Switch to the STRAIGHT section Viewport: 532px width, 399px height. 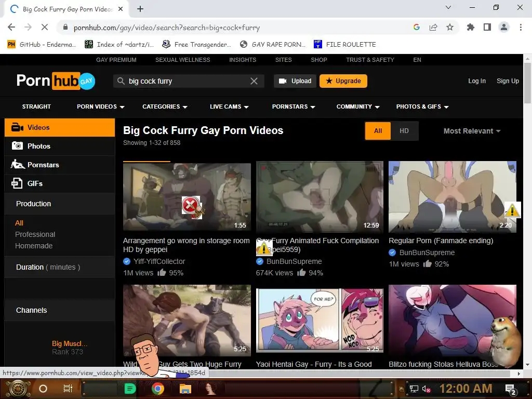pyautogui.click(x=36, y=107)
